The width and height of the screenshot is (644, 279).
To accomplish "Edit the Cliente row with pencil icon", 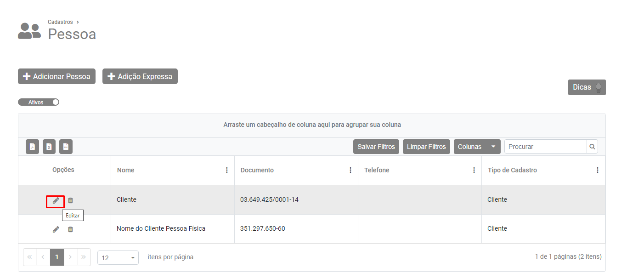I will coord(56,200).
